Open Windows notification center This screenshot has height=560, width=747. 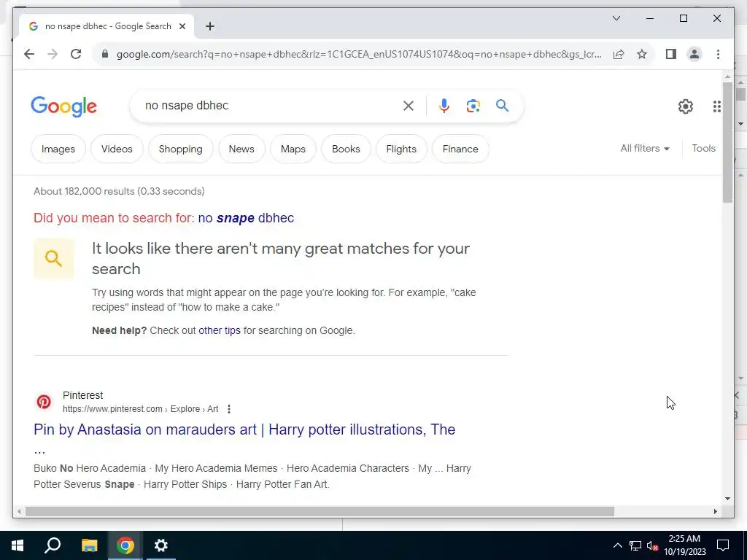pos(723,545)
